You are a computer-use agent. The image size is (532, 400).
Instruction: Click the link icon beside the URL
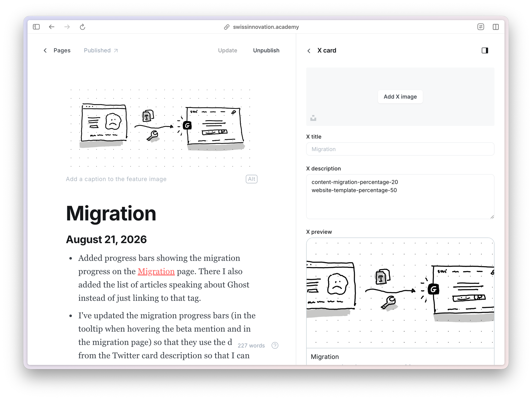pos(227,27)
